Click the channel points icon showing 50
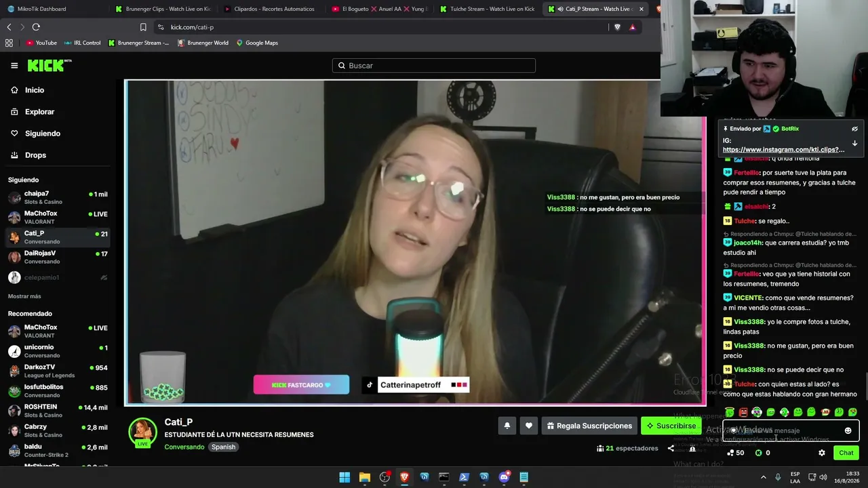 730,453
